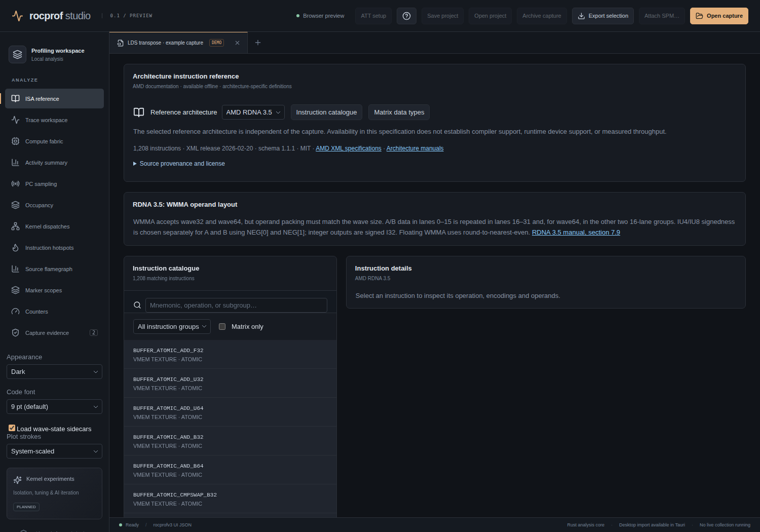Close the LDS transpose capture tab
The height and width of the screenshot is (532, 760).
click(x=237, y=43)
